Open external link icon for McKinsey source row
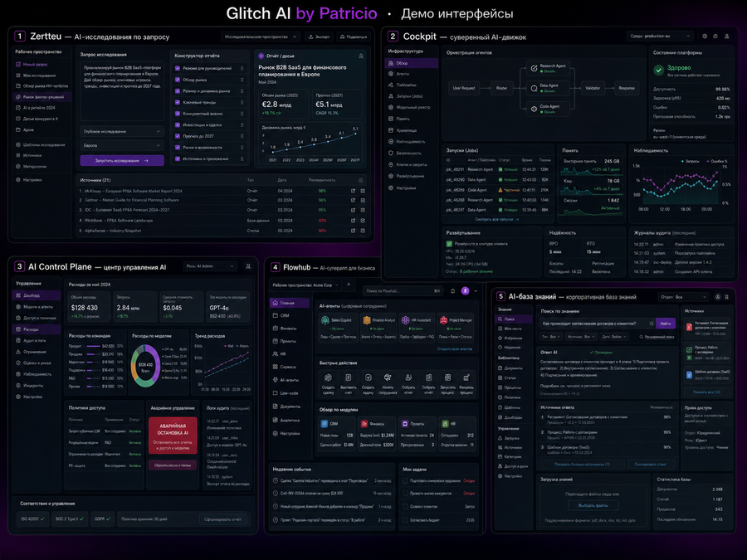Viewport: 747px width, 560px height. click(353, 191)
